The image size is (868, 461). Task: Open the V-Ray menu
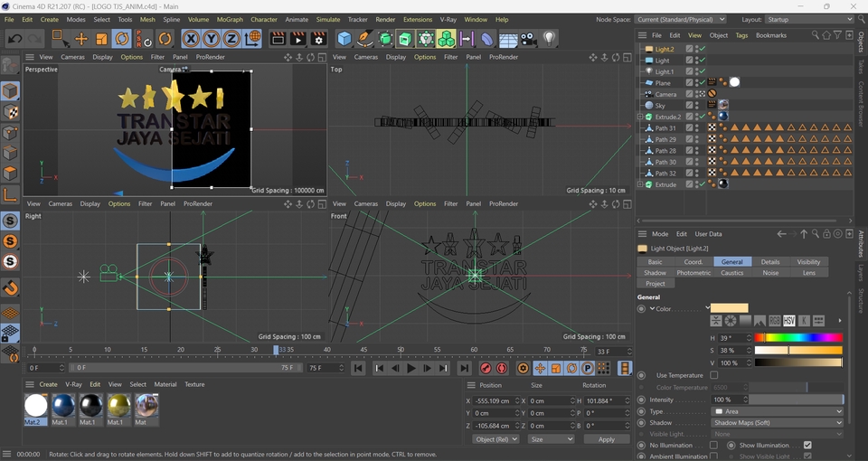448,19
